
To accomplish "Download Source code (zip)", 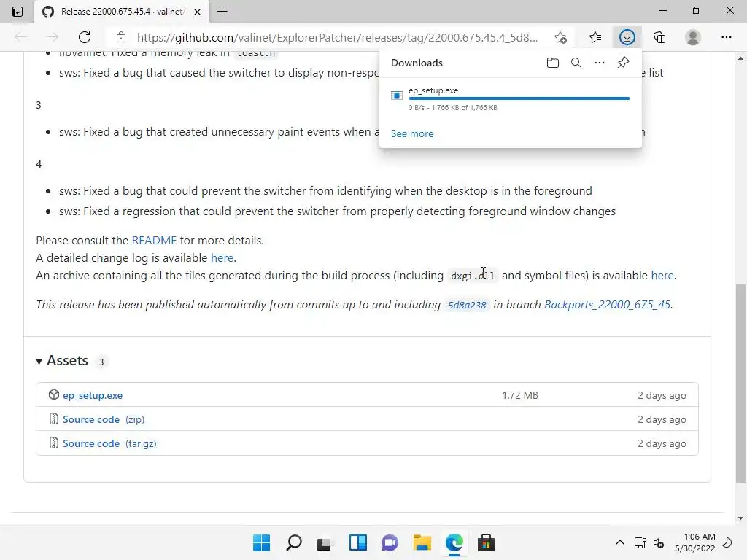I will pyautogui.click(x=104, y=419).
